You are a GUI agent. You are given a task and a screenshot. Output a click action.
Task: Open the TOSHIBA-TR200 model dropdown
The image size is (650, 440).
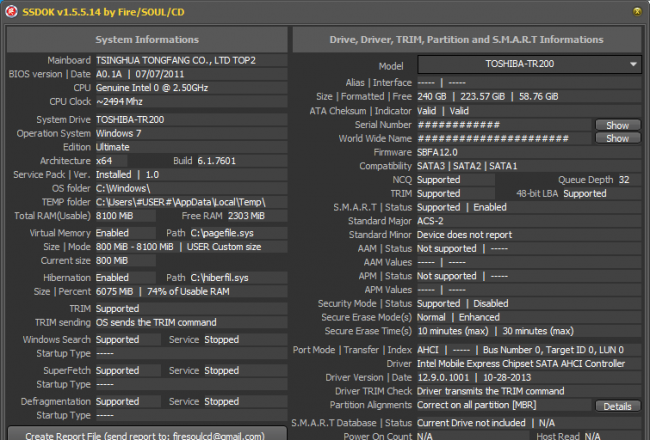(x=529, y=64)
